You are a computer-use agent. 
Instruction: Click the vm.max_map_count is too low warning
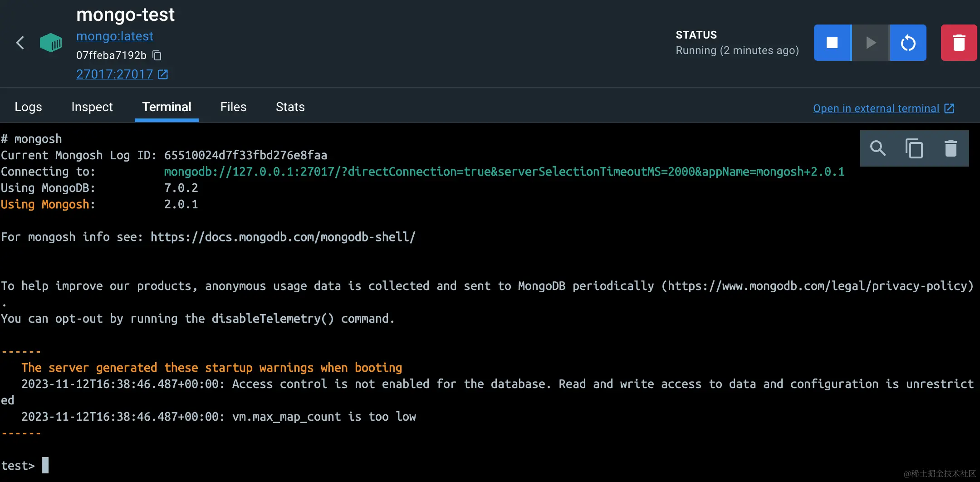324,417
